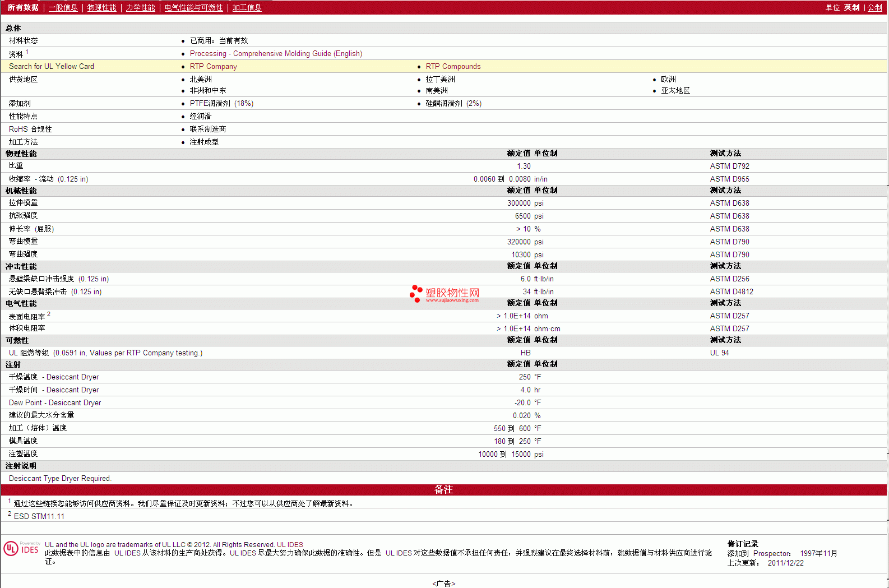Open the 一般信息 tab
Image resolution: width=889 pixels, height=588 pixels.
[x=63, y=8]
